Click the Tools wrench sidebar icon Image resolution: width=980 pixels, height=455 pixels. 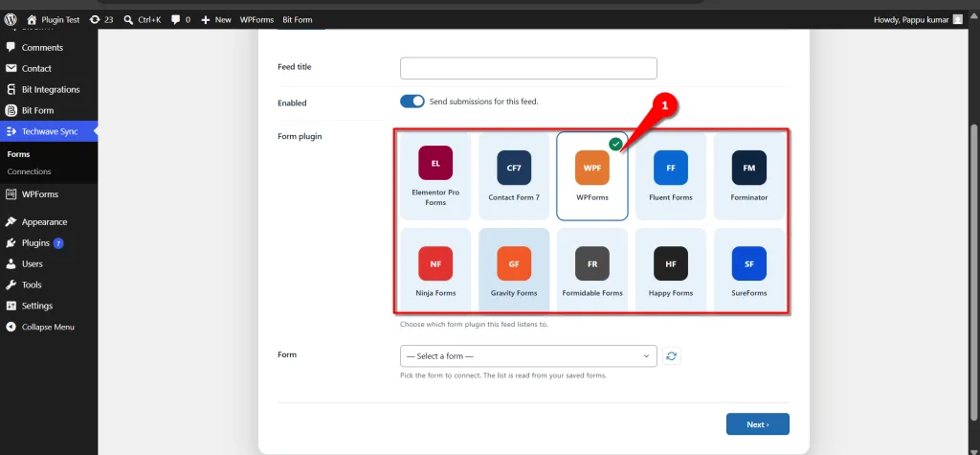click(x=11, y=284)
